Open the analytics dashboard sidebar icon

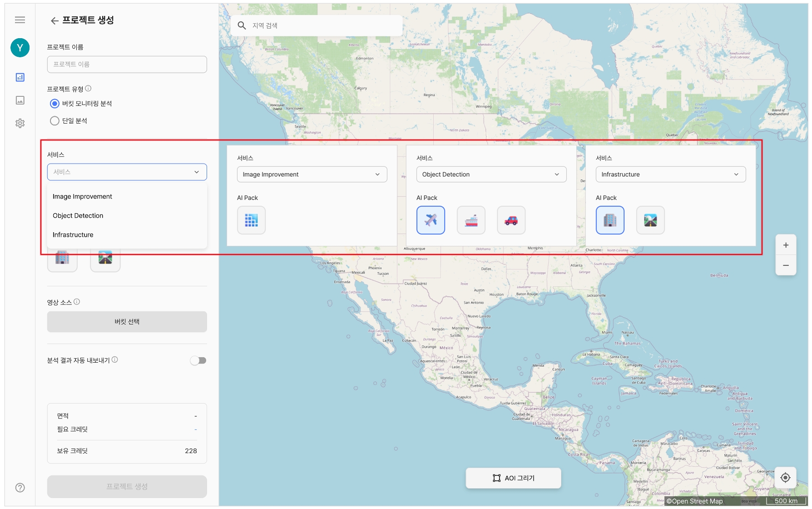(x=20, y=77)
